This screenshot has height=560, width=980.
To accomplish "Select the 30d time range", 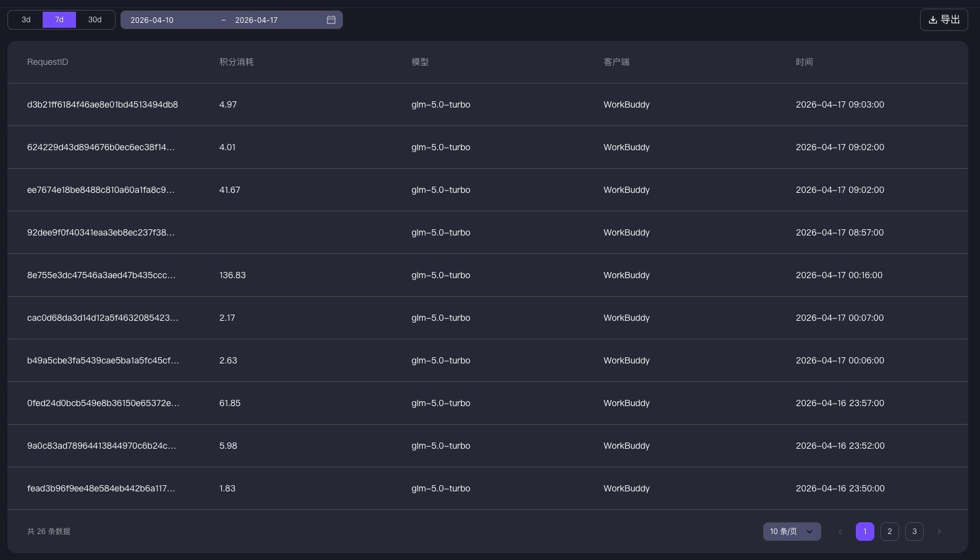I will click(x=95, y=20).
